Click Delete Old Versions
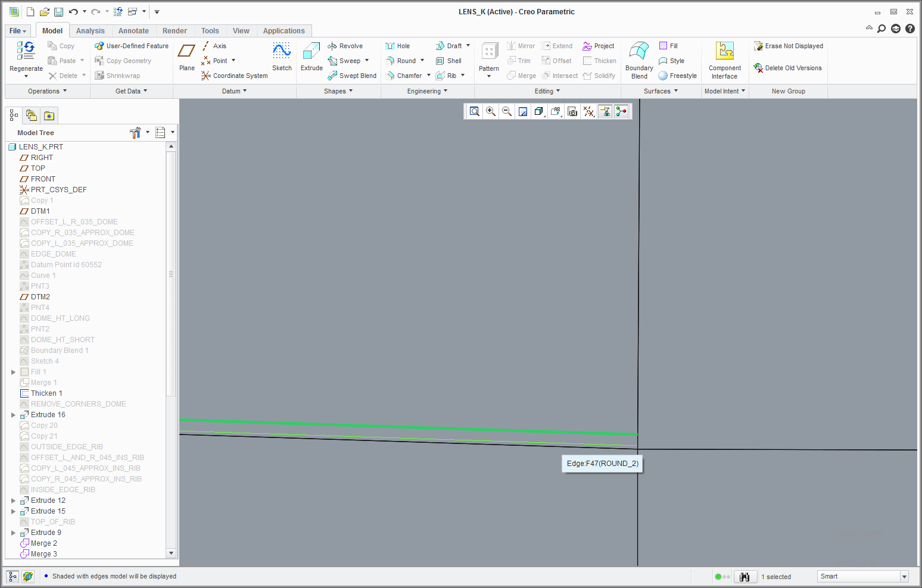The height and width of the screenshot is (588, 922). 788,68
